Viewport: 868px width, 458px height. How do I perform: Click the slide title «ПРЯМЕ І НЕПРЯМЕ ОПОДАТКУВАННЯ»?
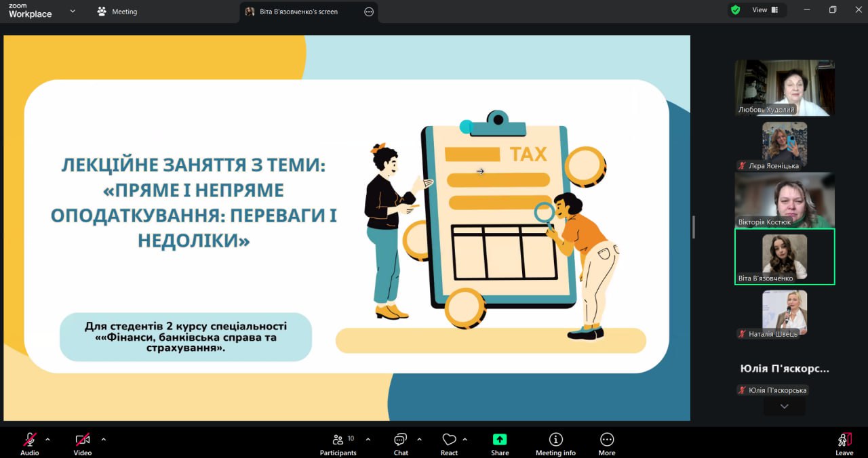(194, 203)
